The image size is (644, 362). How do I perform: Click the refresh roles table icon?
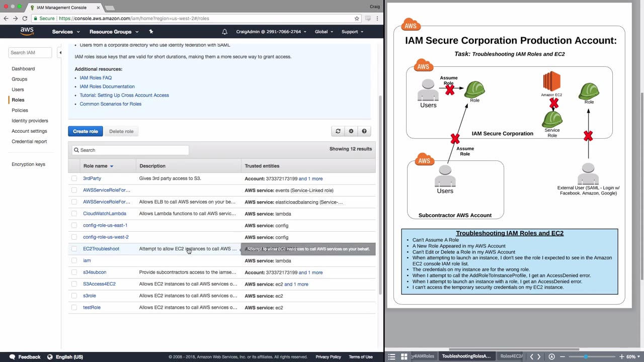point(338,131)
